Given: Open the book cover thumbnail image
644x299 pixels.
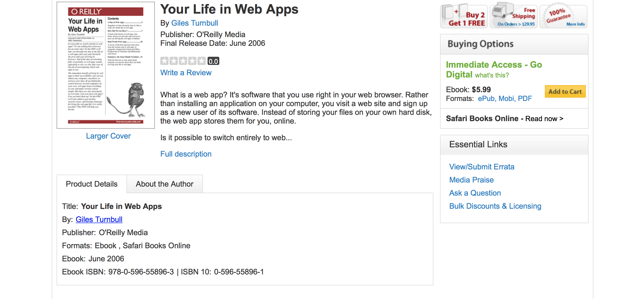Looking at the screenshot, I should 106,65.
